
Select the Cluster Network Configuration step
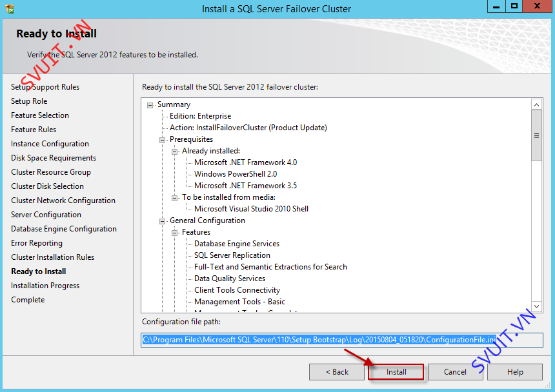(x=63, y=201)
